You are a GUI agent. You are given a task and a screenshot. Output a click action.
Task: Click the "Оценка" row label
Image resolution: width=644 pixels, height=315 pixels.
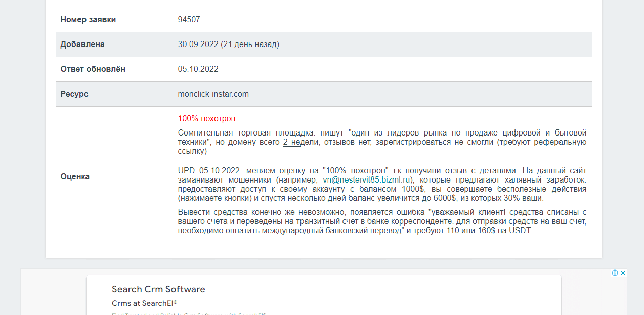tap(75, 177)
